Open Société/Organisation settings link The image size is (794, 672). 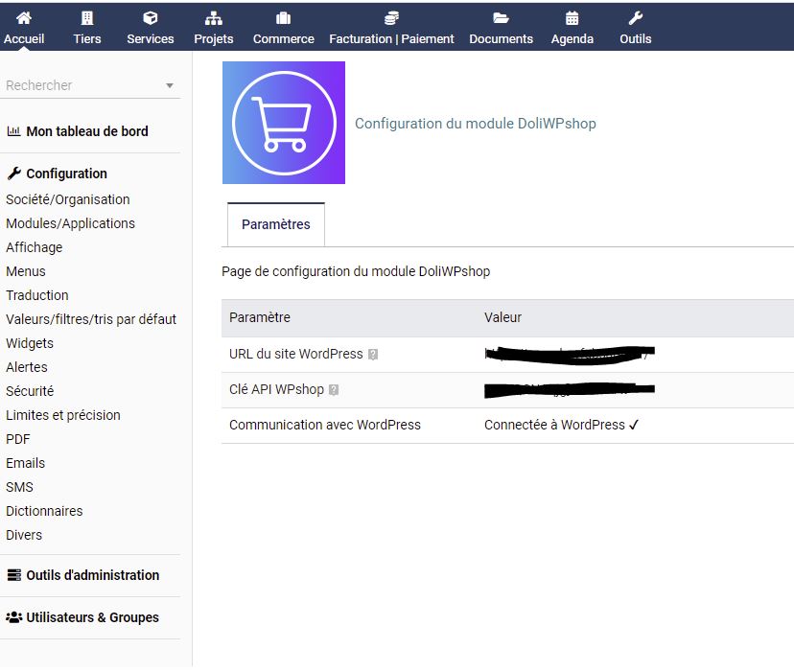pos(67,199)
